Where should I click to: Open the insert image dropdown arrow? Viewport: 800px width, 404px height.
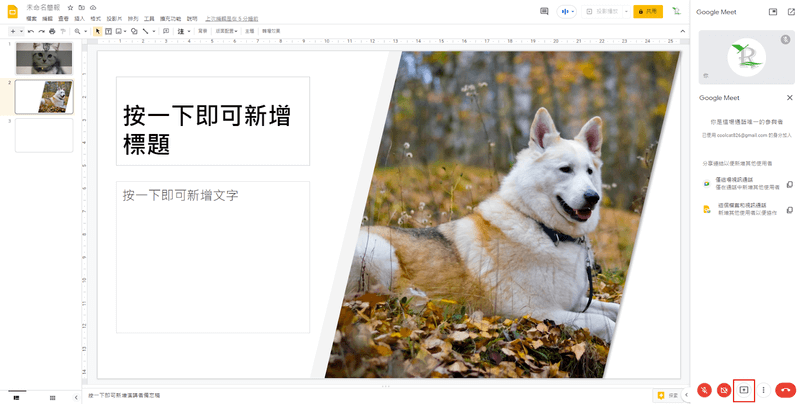[x=125, y=31]
